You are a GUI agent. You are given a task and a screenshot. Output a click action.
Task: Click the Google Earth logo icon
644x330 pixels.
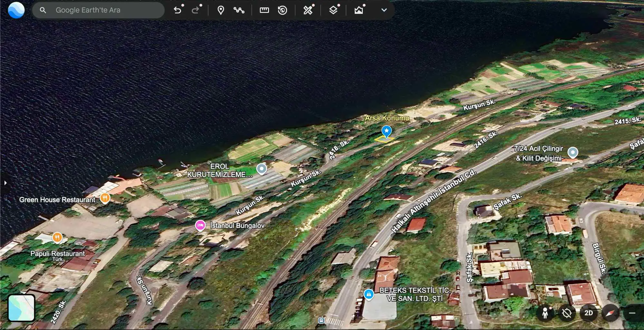pyautogui.click(x=16, y=10)
